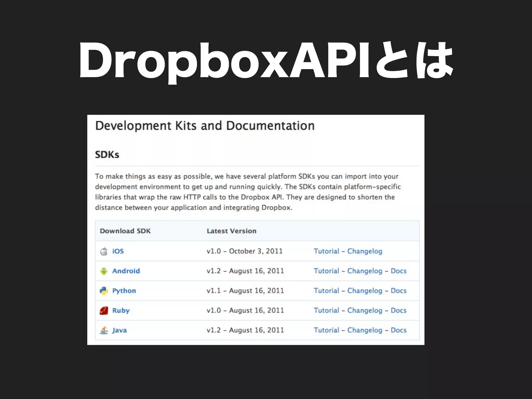This screenshot has width=532, height=399.
Task: Open the Tutorial link for iOS
Action: 326,251
